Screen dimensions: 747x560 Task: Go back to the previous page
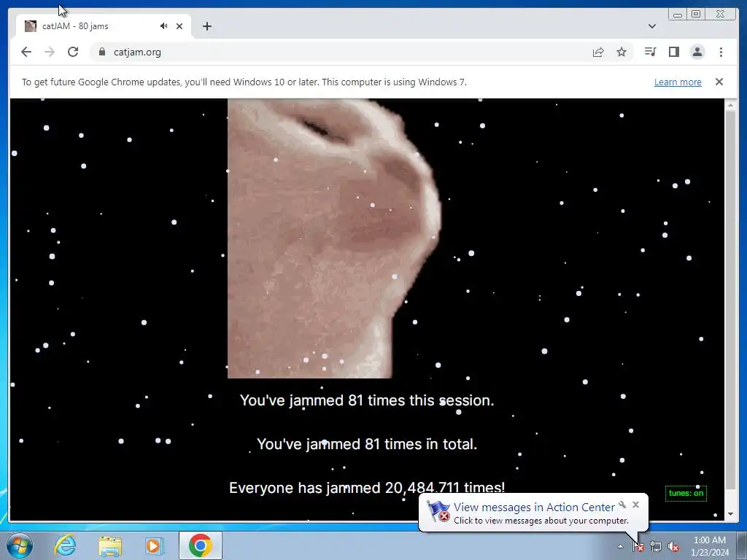point(26,52)
